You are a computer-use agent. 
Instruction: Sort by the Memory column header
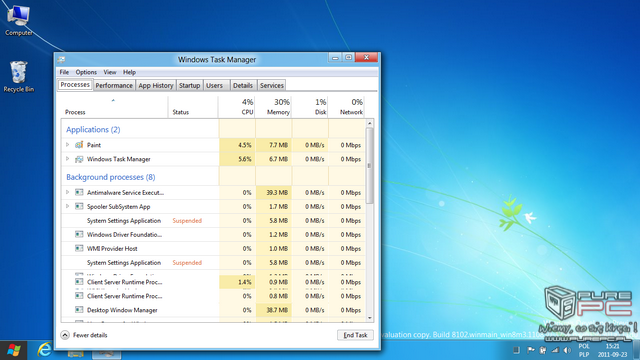tap(273, 107)
